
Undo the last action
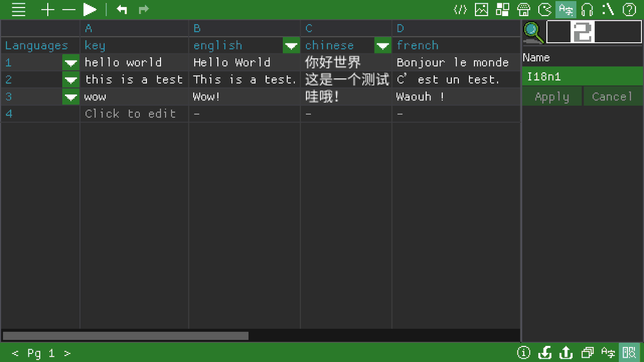(x=122, y=10)
